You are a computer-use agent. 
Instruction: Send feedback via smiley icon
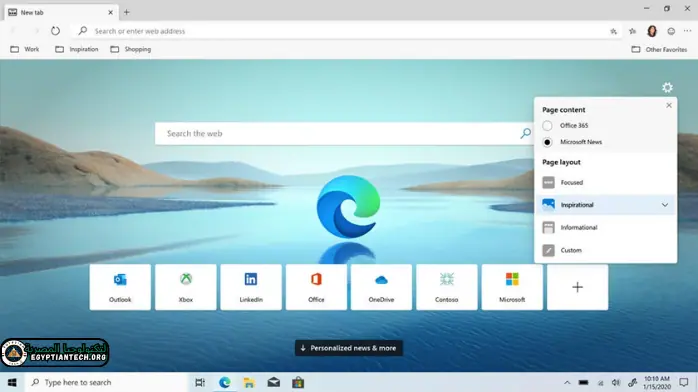pos(671,31)
